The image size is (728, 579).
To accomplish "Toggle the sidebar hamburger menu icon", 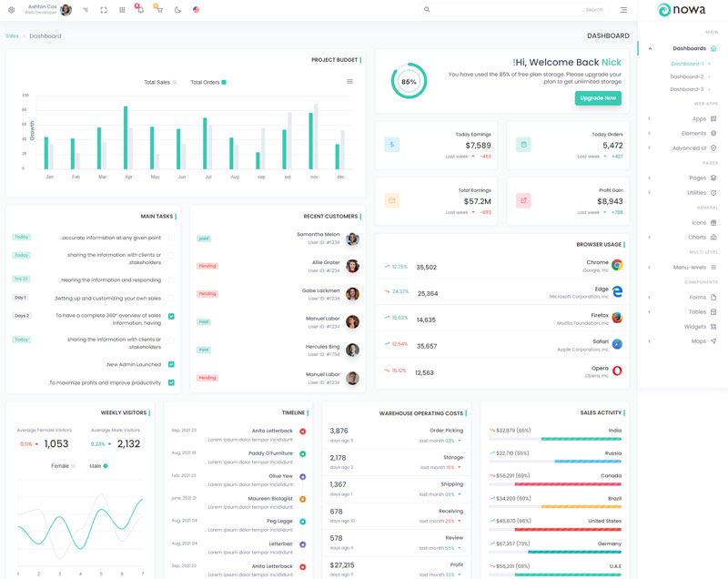I will (x=623, y=10).
